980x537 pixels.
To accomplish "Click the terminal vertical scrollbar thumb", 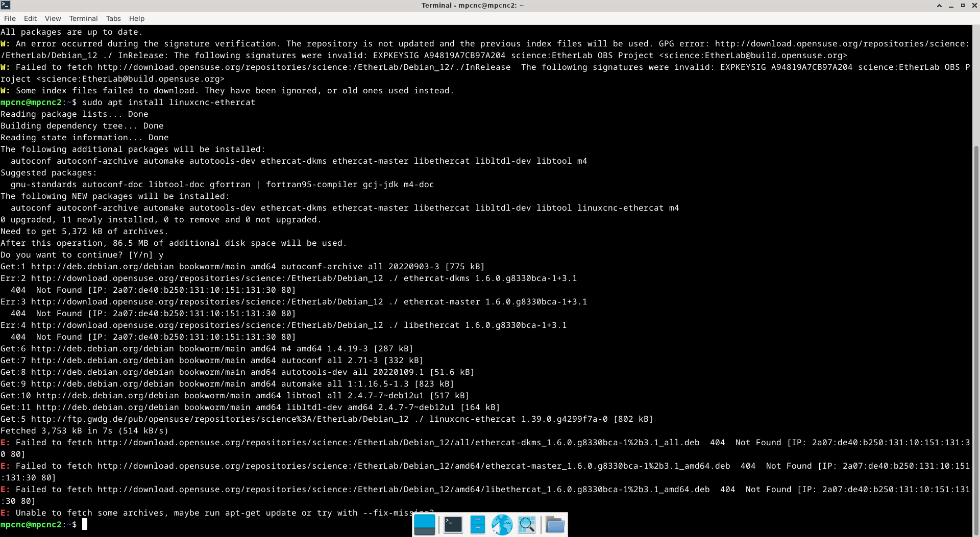I will tap(976, 340).
